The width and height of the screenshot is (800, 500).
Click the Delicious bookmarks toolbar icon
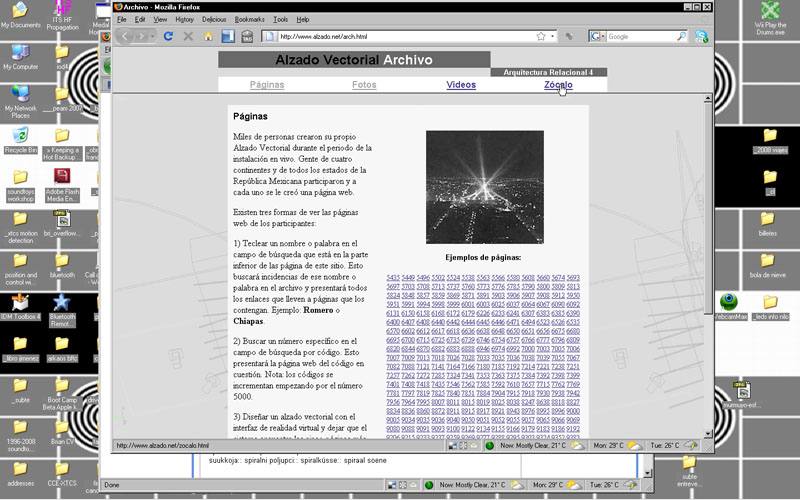click(228, 36)
